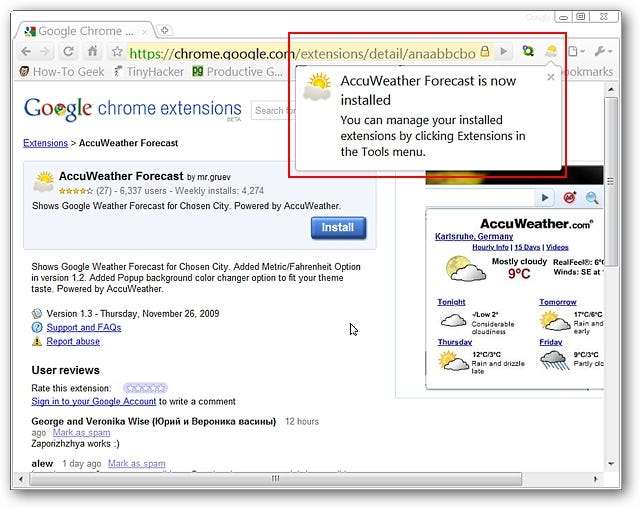This screenshot has width=640, height=508.
Task: Go back with the browser back arrow
Action: pos(26,52)
